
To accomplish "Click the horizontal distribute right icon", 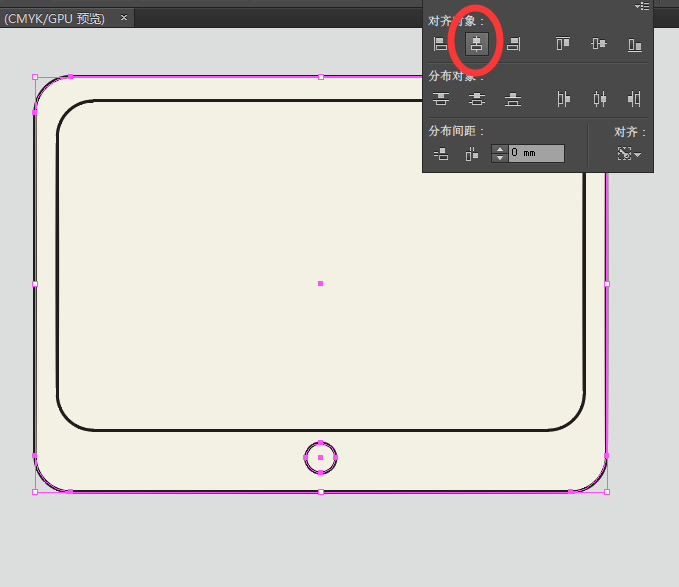I will [634, 99].
